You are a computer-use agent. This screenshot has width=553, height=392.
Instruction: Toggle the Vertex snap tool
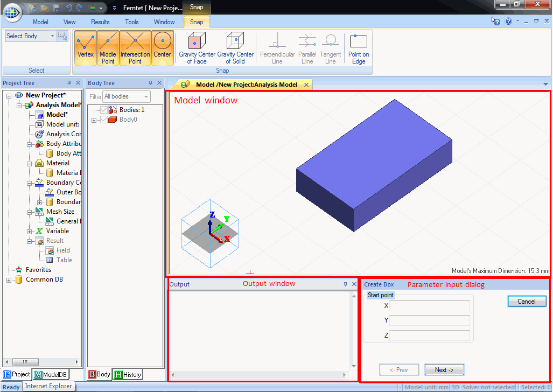[85, 47]
